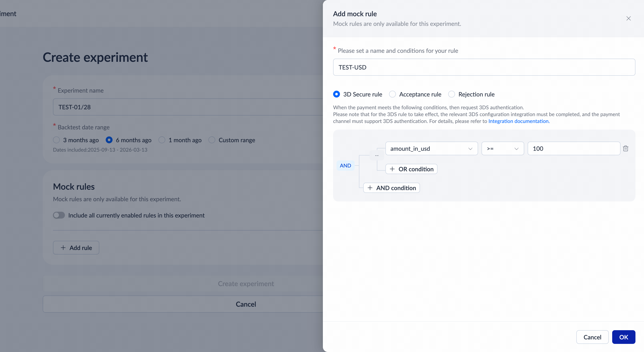Open the Integration documentation link

coord(518,121)
